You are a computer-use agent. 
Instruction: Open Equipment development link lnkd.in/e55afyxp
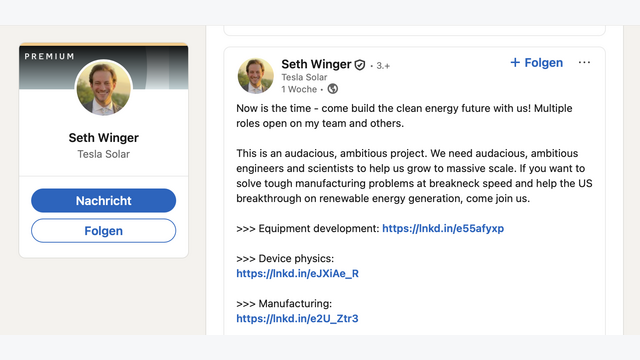pyautogui.click(x=443, y=228)
